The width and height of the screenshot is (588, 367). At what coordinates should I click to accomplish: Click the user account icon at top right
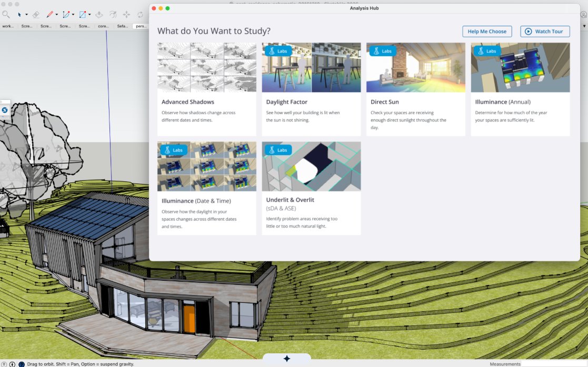click(584, 15)
